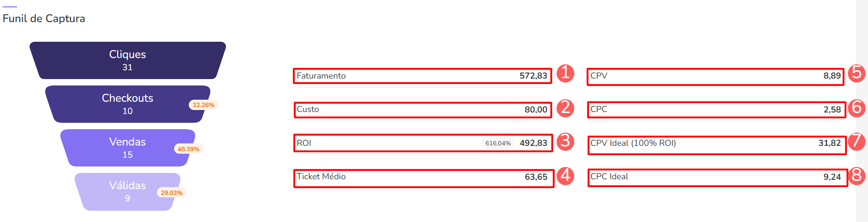This screenshot has width=868, height=222.
Task: Click the Faturamento metric row
Action: click(422, 76)
